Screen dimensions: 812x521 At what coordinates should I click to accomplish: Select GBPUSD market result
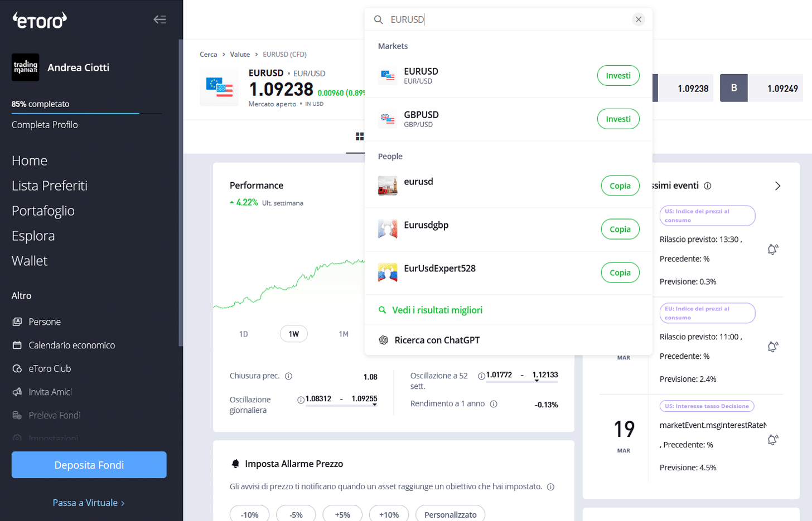[507, 119]
